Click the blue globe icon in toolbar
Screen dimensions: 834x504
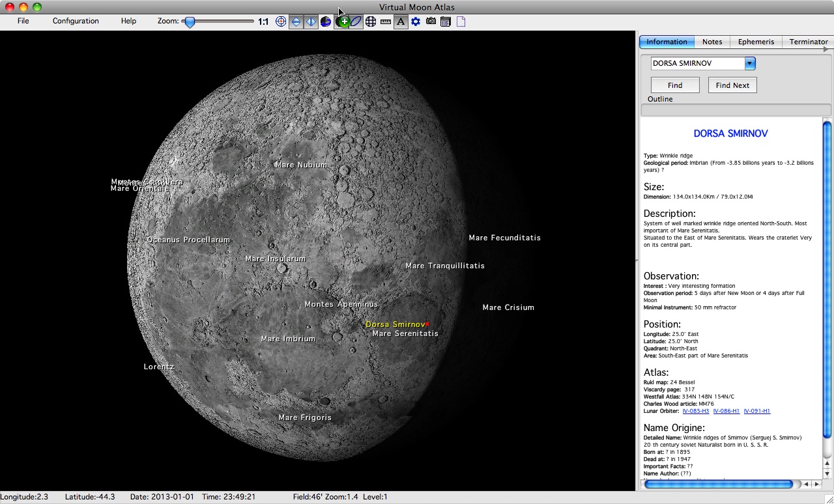coord(326,21)
